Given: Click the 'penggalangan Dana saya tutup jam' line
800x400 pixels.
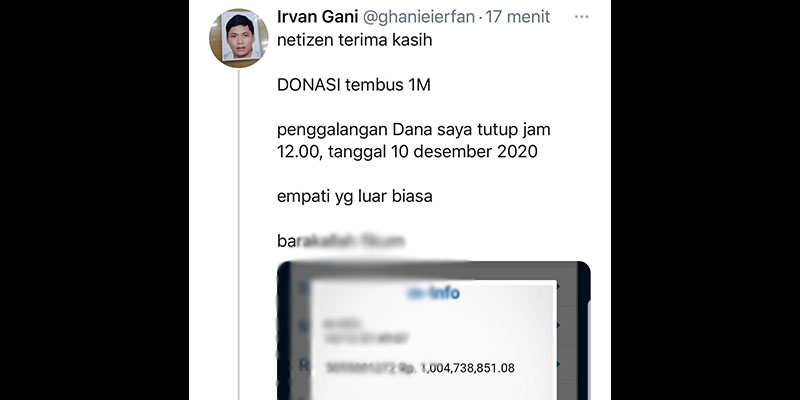Looking at the screenshot, I should point(414,130).
